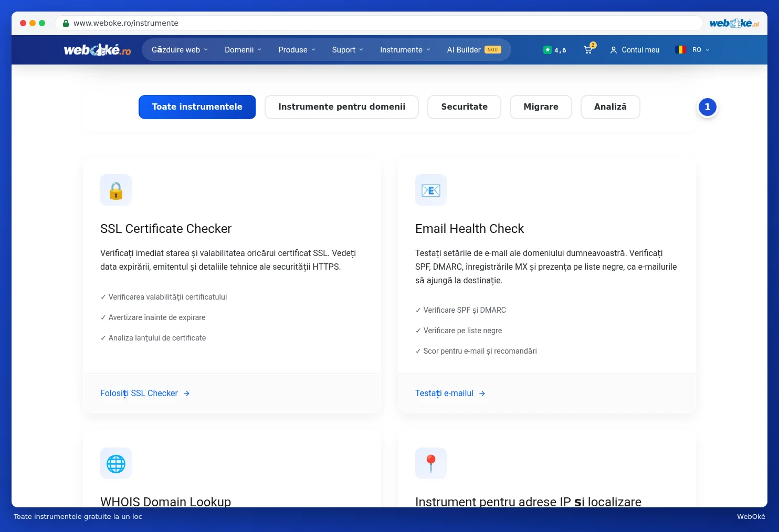779x532 pixels.
Task: Click the padlock icon on SSL Certificate Checker card
Action: 116,190
